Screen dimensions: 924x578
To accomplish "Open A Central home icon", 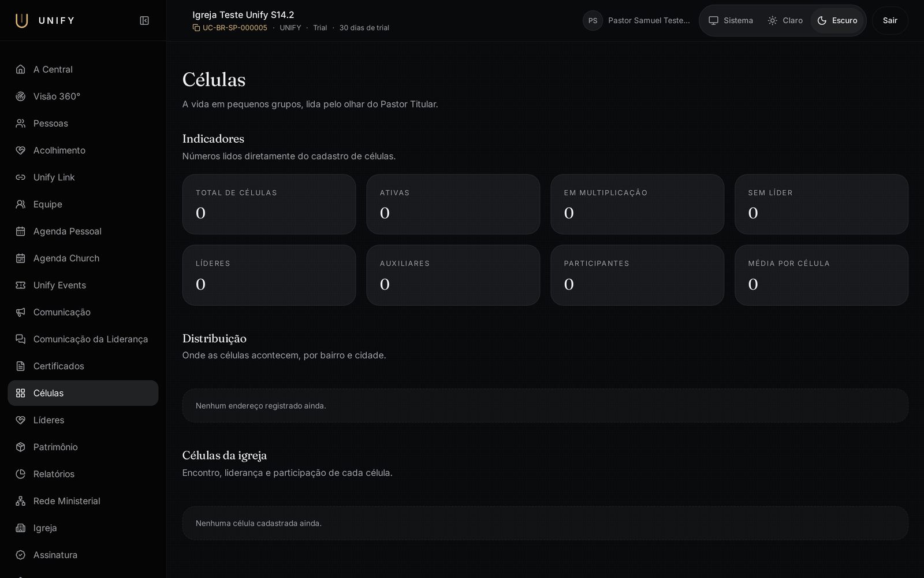I will 21,69.
